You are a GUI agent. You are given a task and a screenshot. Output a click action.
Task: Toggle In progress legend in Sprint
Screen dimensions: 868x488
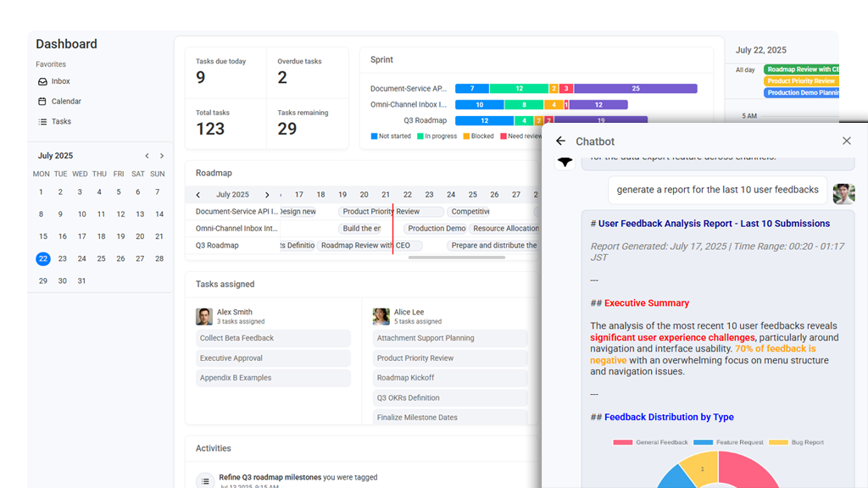coord(437,136)
